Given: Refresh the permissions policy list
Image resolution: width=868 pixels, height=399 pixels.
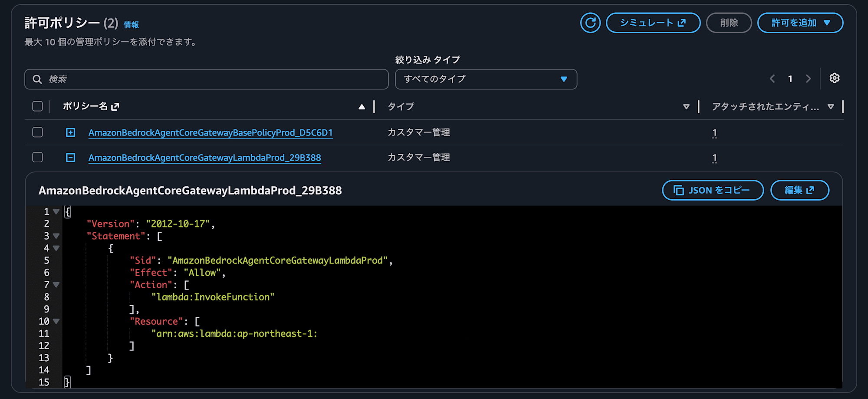Looking at the screenshot, I should click(x=590, y=23).
